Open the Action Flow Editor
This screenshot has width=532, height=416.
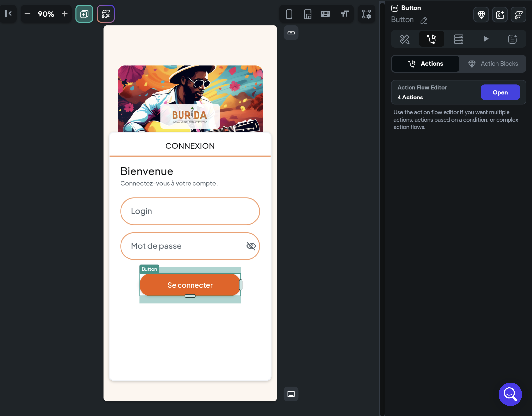(x=500, y=92)
